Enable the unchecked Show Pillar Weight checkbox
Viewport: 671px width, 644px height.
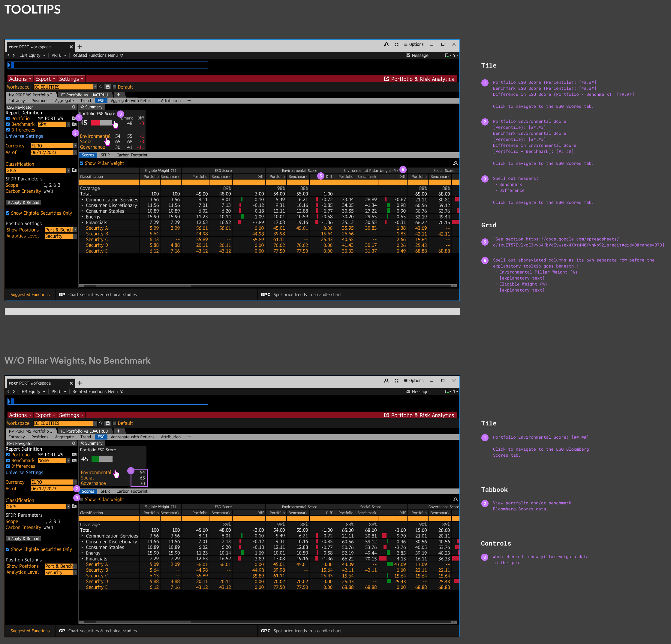point(82,500)
